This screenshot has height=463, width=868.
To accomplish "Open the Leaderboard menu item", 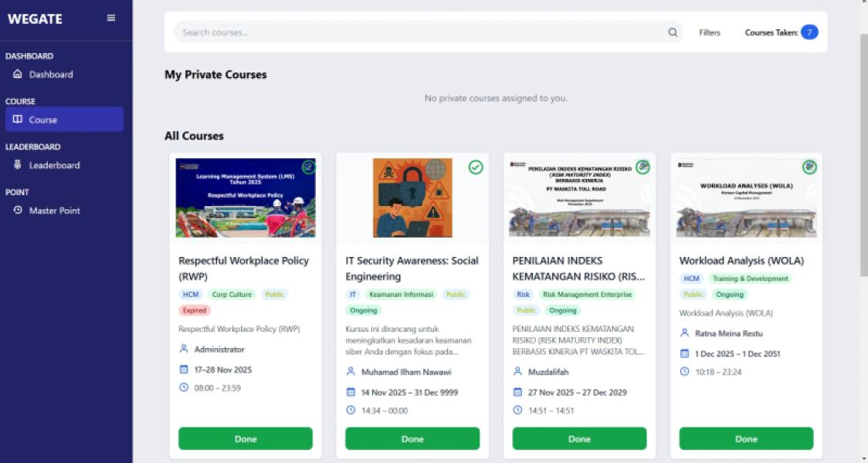I will (54, 165).
